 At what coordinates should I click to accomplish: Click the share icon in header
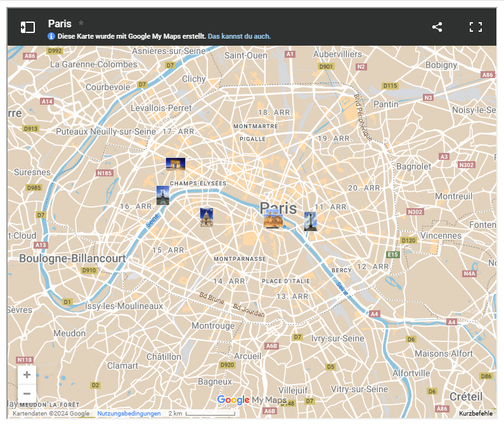(x=437, y=27)
